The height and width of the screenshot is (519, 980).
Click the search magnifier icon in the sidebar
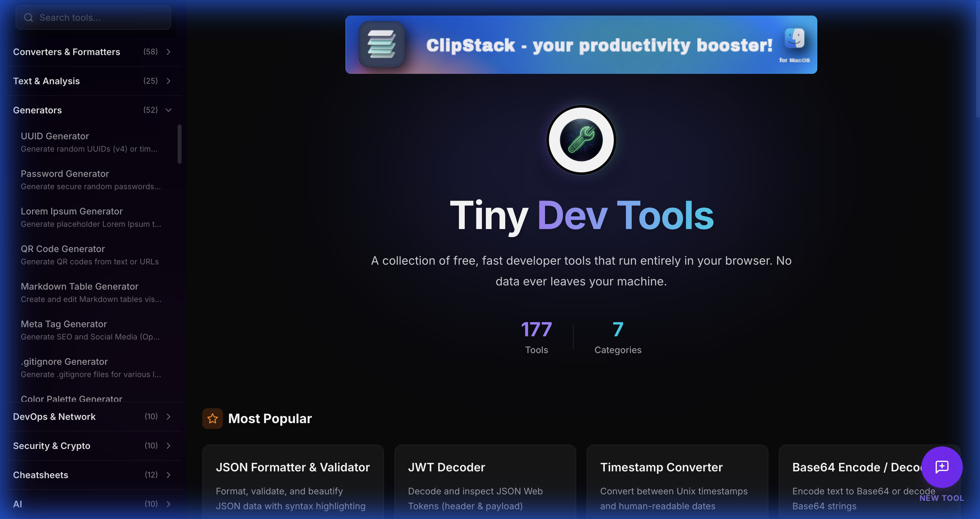[29, 17]
